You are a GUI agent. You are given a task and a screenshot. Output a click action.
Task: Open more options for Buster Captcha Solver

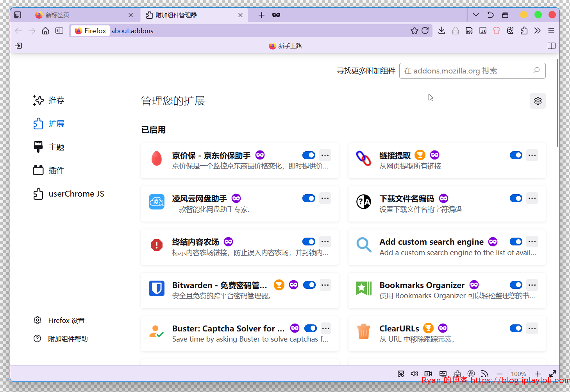click(x=326, y=328)
